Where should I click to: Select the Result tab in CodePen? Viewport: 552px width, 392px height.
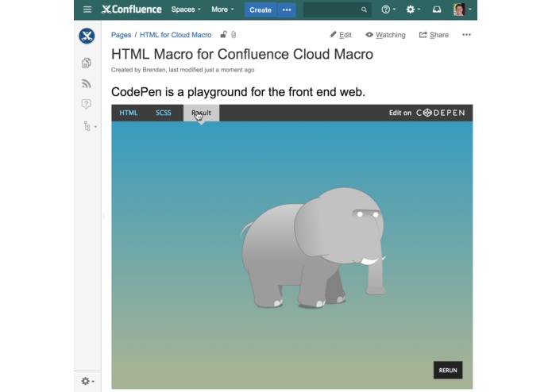[201, 113]
